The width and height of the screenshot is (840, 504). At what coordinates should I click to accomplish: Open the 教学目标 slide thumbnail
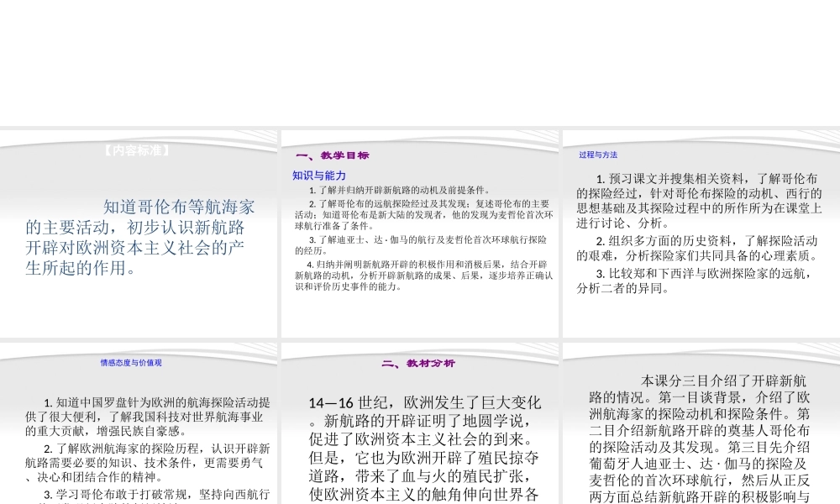coord(420,234)
